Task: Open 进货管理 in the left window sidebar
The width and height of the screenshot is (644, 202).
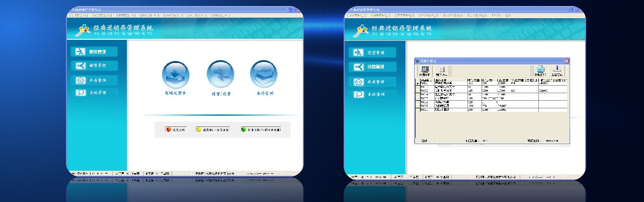Action: pos(94,52)
